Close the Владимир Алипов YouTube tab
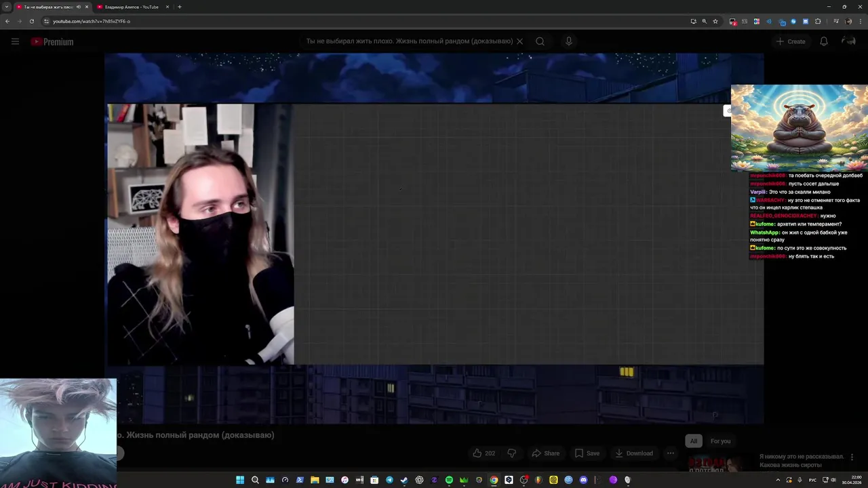The image size is (868, 488). [x=167, y=7]
